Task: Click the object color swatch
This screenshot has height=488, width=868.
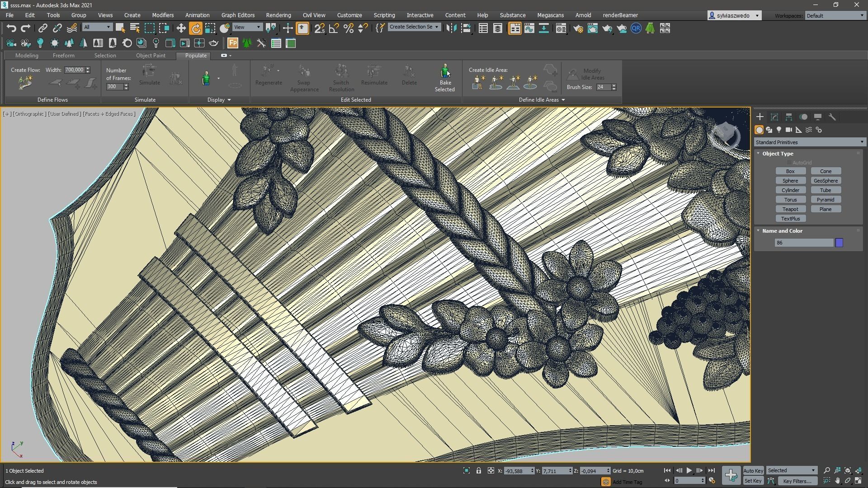Action: [x=839, y=243]
